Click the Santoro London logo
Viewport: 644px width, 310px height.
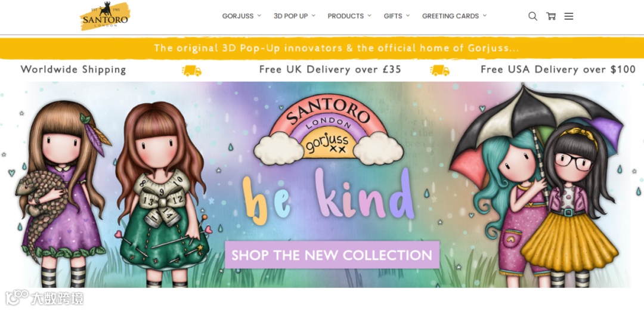point(105,17)
